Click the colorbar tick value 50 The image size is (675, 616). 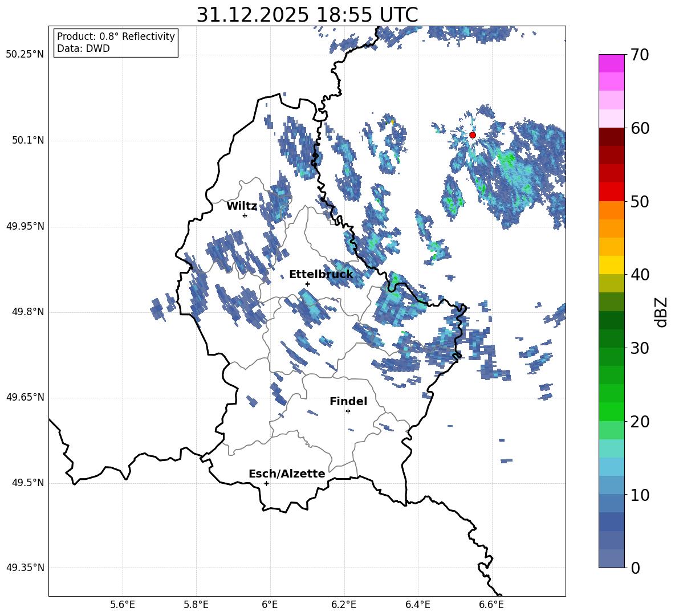click(x=640, y=202)
